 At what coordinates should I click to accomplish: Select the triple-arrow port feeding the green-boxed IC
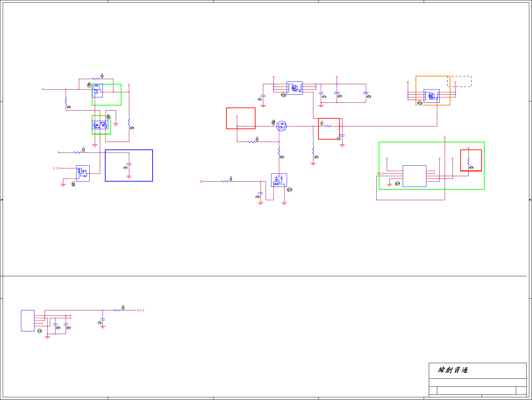click(381, 174)
